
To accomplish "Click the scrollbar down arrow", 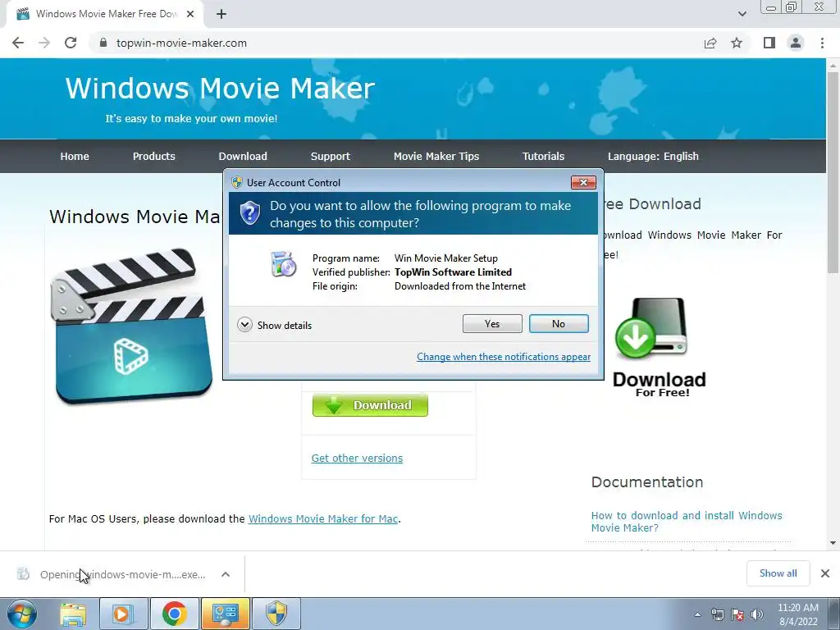I will [833, 543].
